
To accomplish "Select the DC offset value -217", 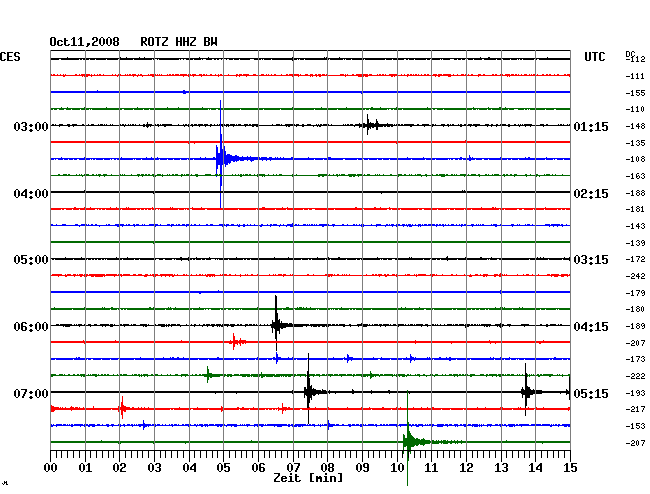I will click(635, 409).
